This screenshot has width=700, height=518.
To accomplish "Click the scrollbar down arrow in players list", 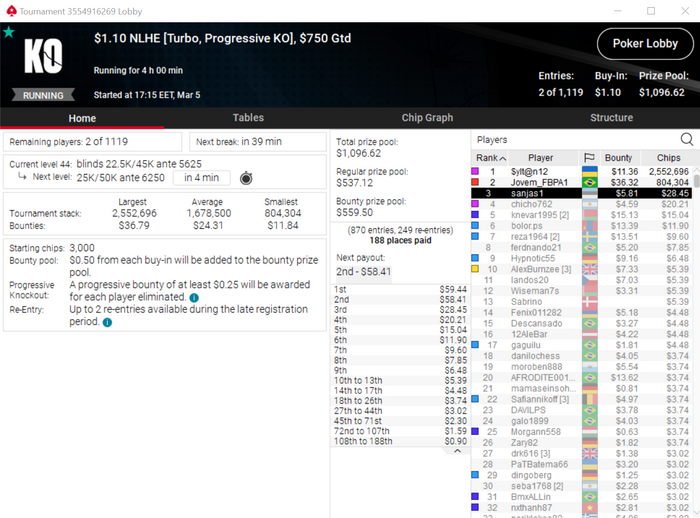I will tap(696, 513).
